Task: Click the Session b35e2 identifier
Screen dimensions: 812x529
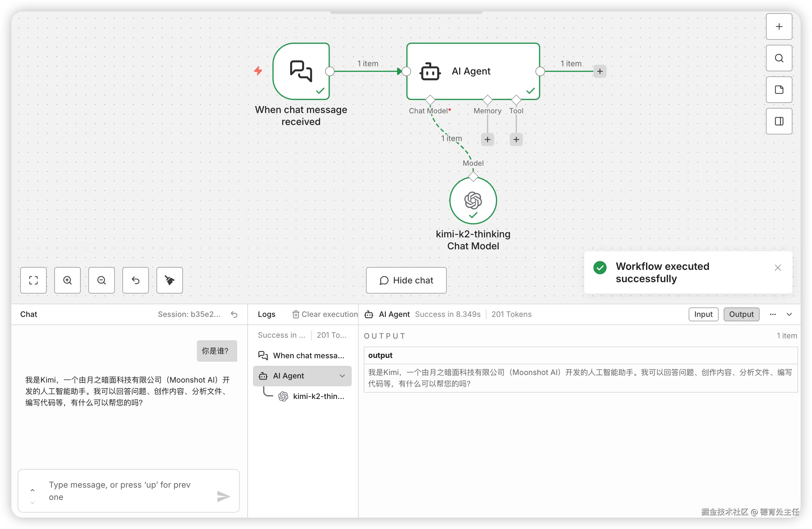Action: tap(189, 314)
